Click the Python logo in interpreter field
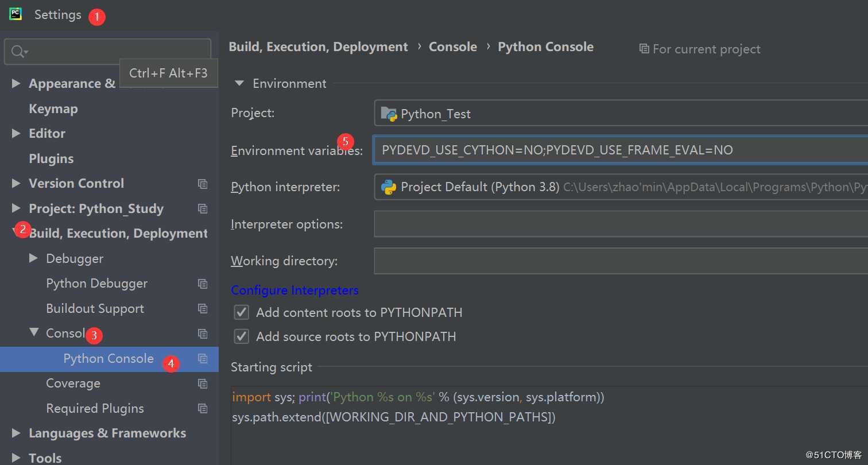Screen dimensions: 868x465 389,187
